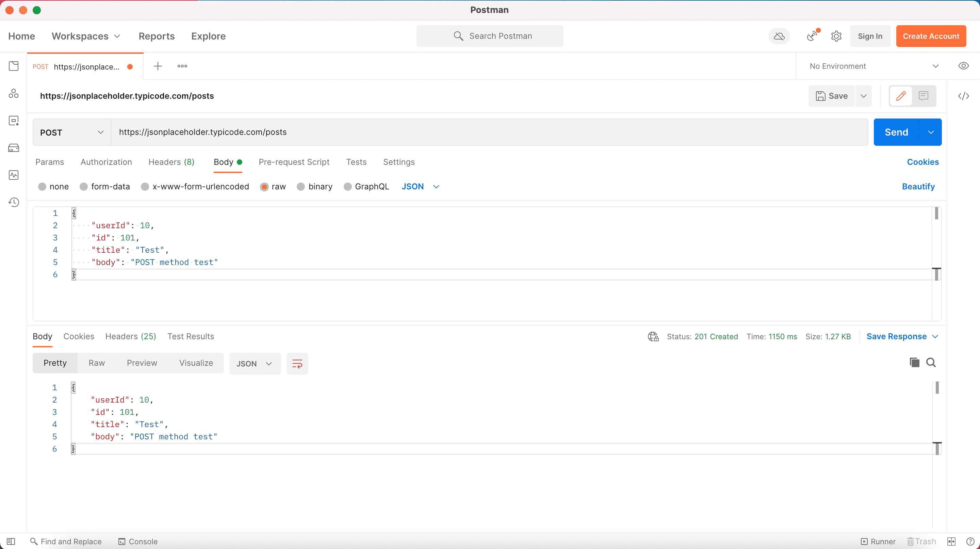980x549 pixels.
Task: Search within the response body
Action: tap(931, 362)
